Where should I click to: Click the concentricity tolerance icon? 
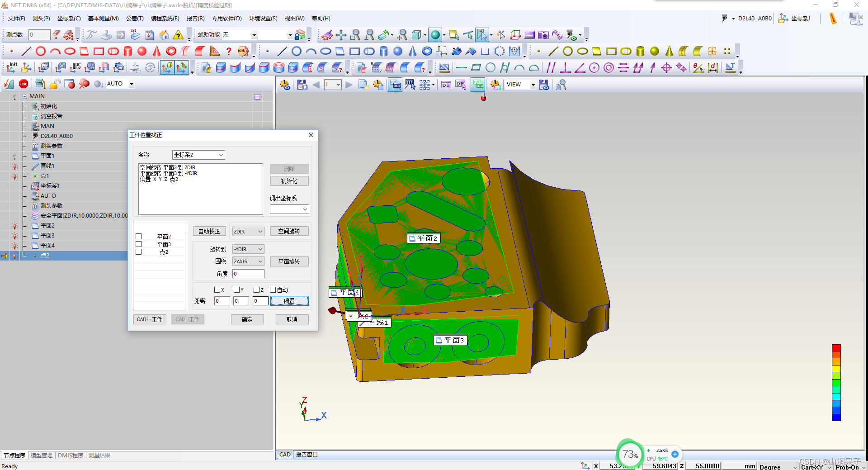click(609, 67)
